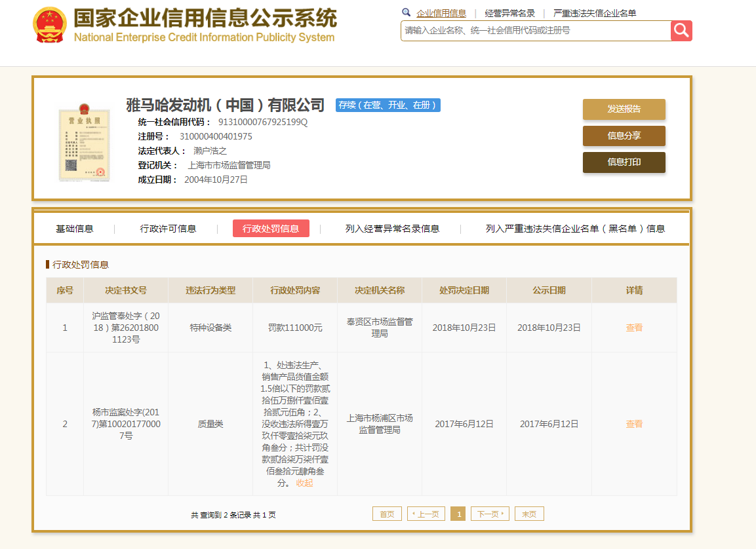
Task: Click the 决定机关名称 column header
Action: (x=380, y=290)
